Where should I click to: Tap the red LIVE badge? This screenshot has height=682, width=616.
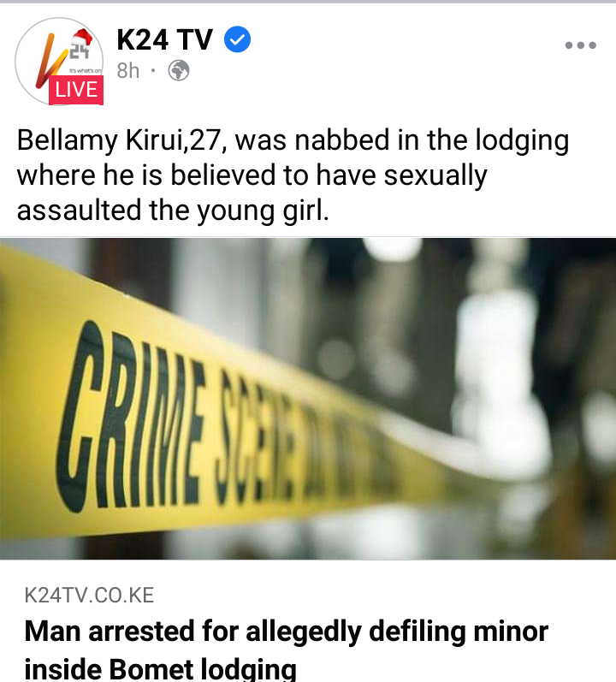(76, 90)
